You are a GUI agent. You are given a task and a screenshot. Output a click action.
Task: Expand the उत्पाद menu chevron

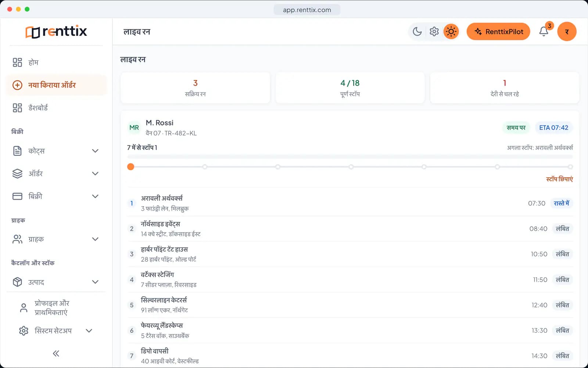pos(95,282)
